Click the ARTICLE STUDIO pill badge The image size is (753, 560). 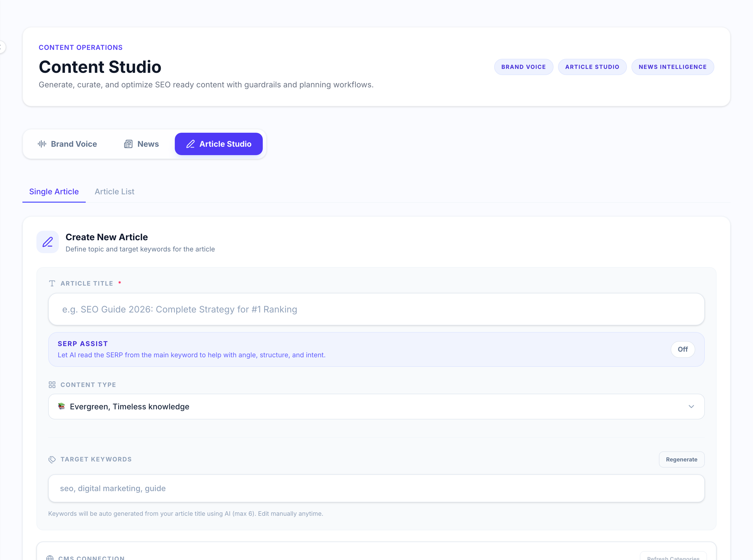tap(592, 67)
